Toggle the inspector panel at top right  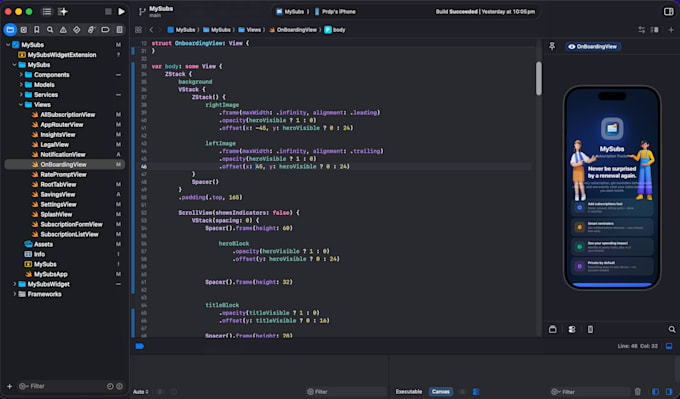coord(669,12)
